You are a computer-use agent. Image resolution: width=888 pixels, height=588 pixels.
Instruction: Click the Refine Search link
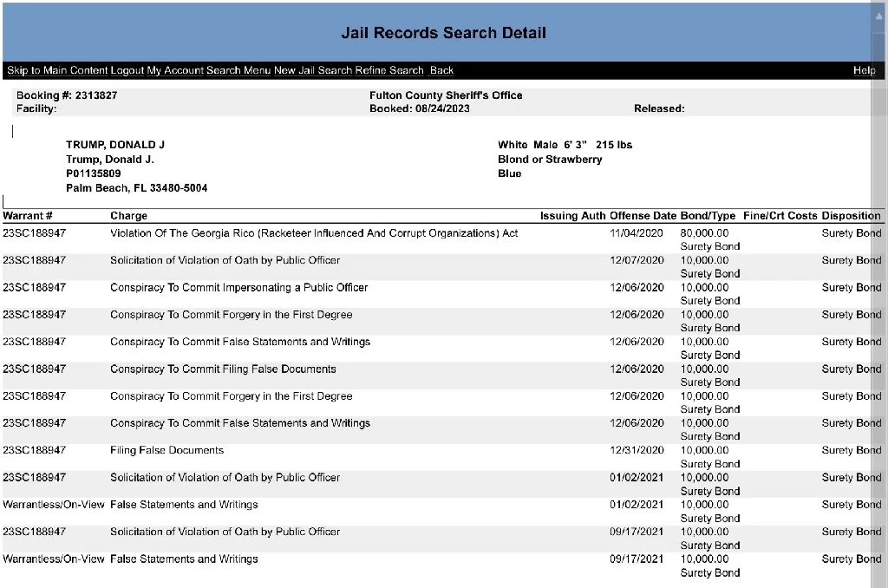(389, 70)
